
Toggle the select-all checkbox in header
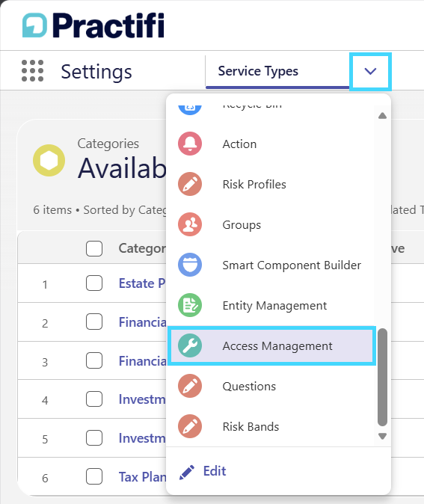94,248
